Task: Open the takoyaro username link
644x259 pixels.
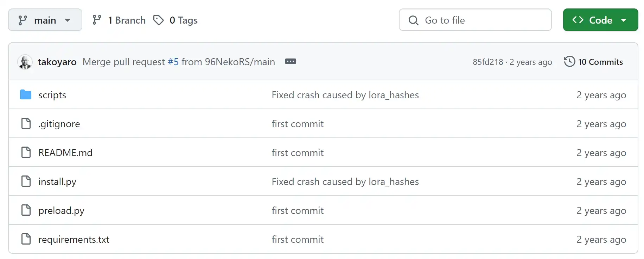Action: point(57,62)
